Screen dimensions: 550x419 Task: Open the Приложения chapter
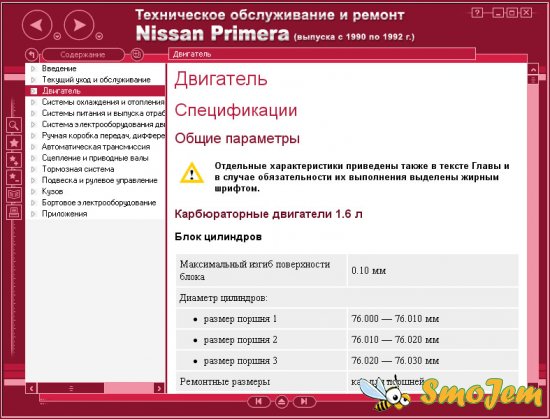pyautogui.click(x=65, y=214)
